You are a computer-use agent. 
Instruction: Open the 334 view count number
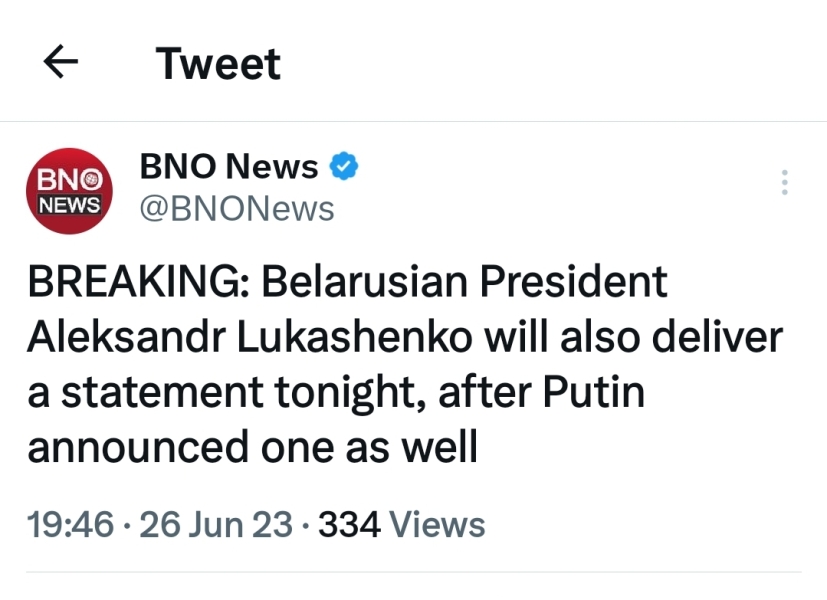[347, 525]
